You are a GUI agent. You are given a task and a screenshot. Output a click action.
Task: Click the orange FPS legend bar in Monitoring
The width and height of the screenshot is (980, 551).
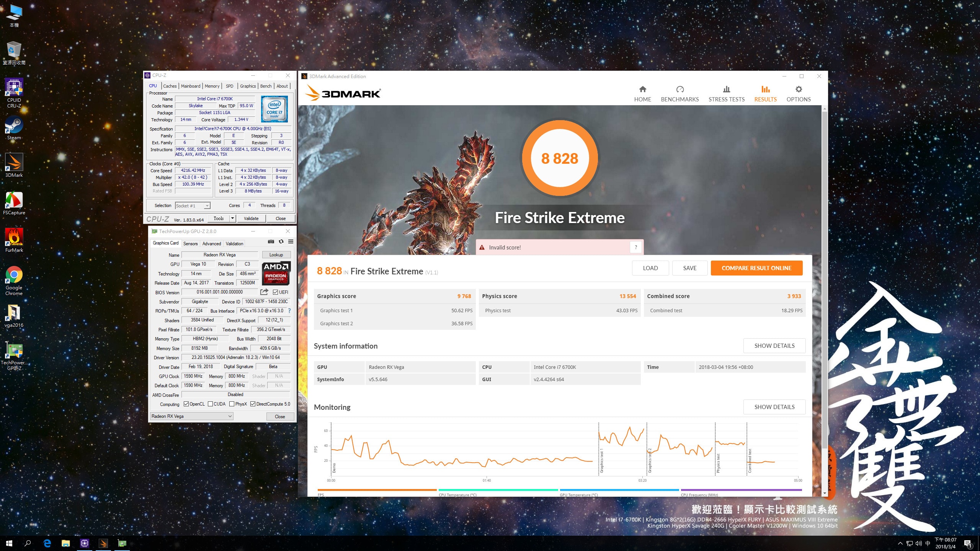(x=377, y=490)
